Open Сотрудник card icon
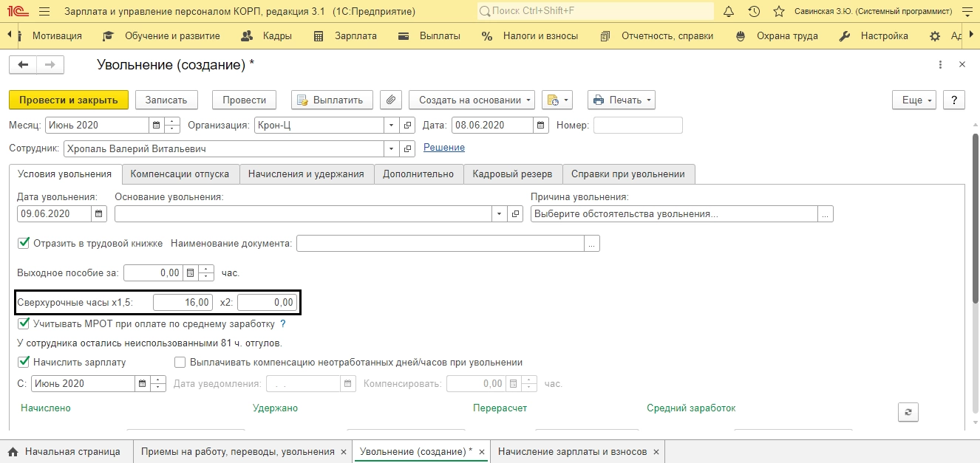 point(409,148)
